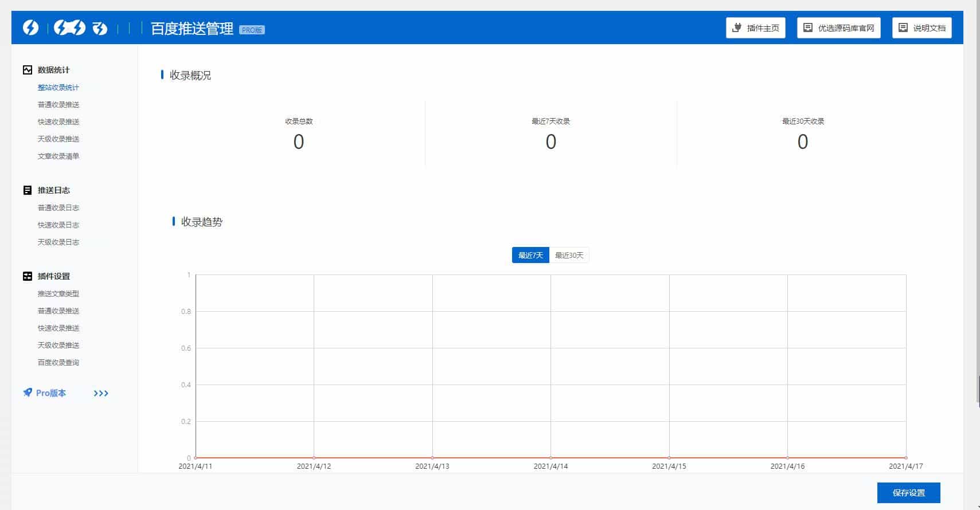Screen dimensions: 980x510
Task: Open 文章收录清单 in the sidebar
Action: point(58,156)
